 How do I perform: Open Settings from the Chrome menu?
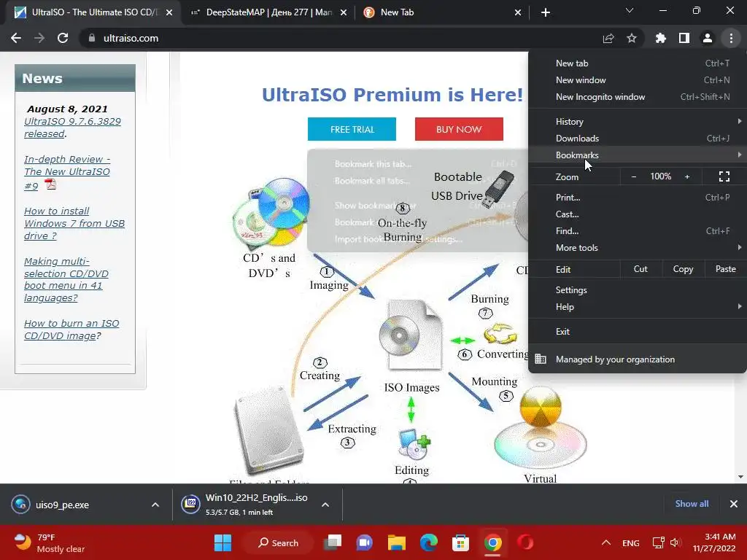tap(638, 290)
